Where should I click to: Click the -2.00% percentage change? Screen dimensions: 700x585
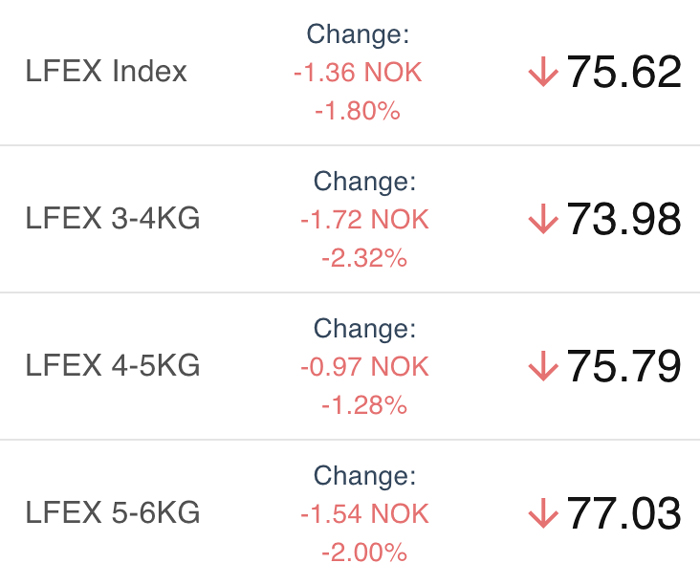(364, 552)
